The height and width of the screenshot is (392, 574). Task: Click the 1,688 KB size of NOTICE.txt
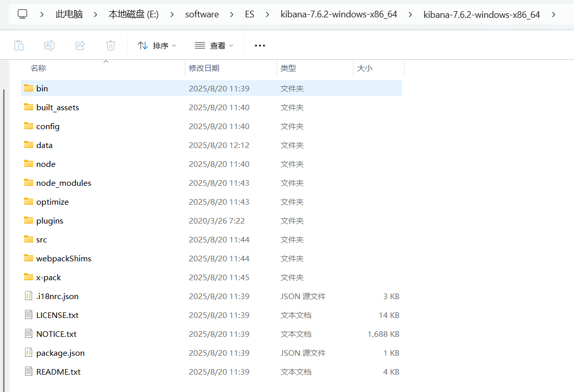tap(383, 334)
